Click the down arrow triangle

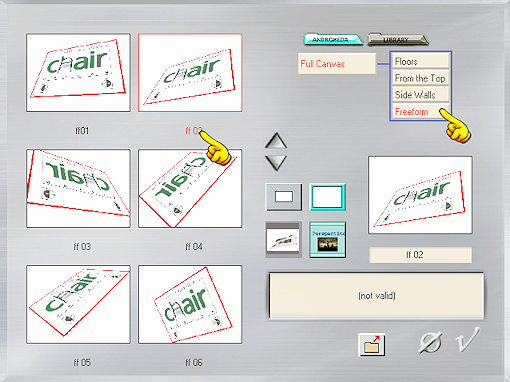click(x=276, y=163)
